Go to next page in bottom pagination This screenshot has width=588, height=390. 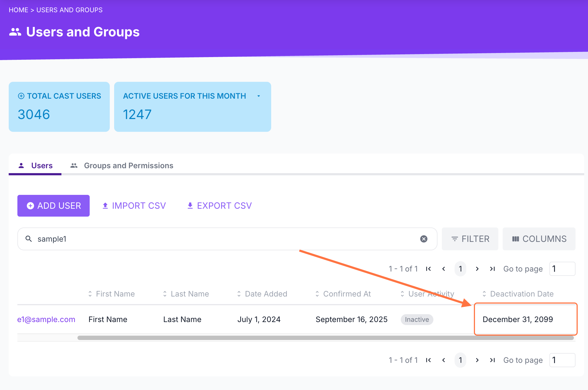[477, 360]
